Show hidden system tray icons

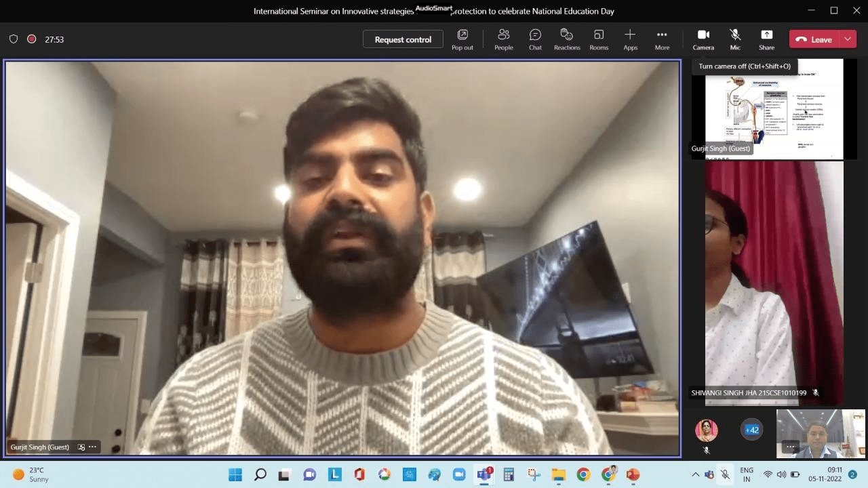(x=695, y=474)
